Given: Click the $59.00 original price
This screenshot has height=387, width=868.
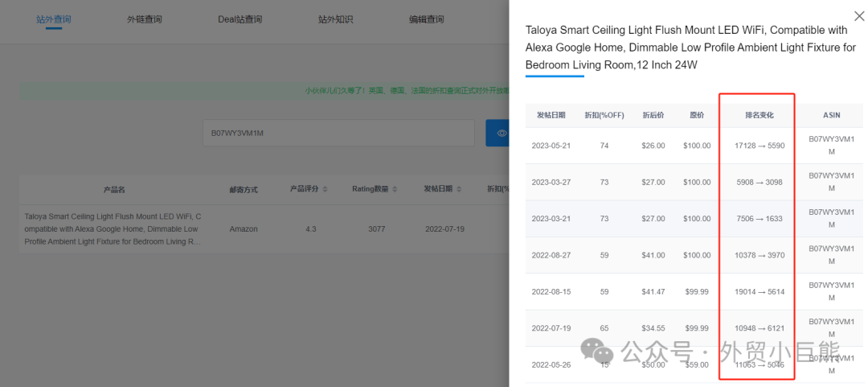Looking at the screenshot, I should click(x=697, y=364).
